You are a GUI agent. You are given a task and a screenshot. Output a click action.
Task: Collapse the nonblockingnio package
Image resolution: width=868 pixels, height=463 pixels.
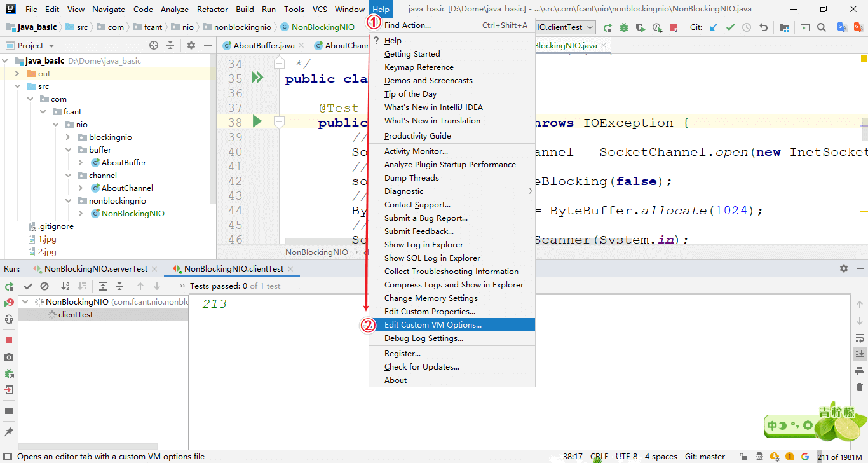pos(68,201)
